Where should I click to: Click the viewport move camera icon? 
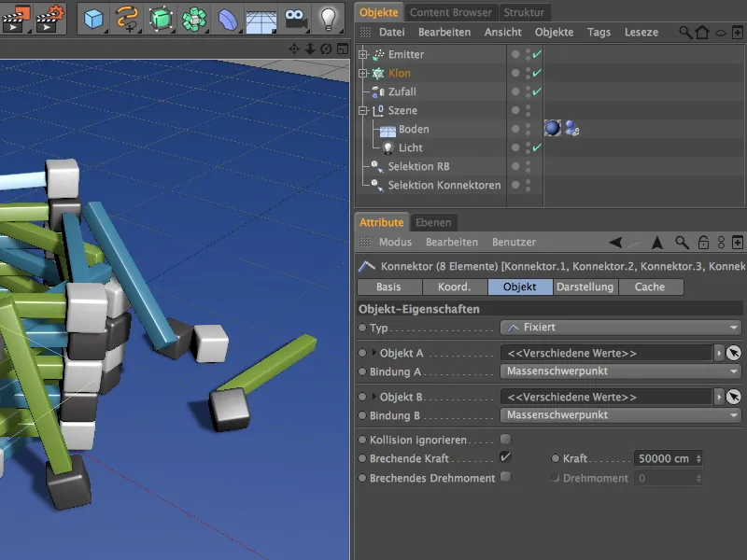pyautogui.click(x=294, y=49)
